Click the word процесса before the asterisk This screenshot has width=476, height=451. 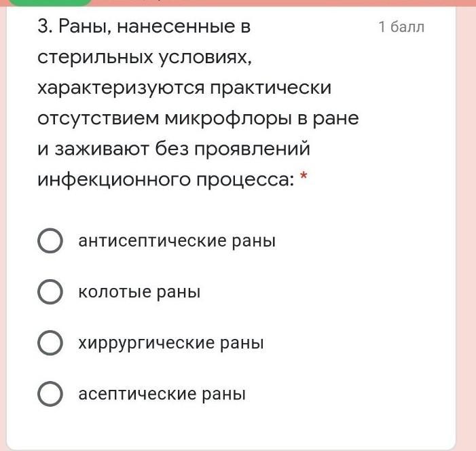coord(244,180)
